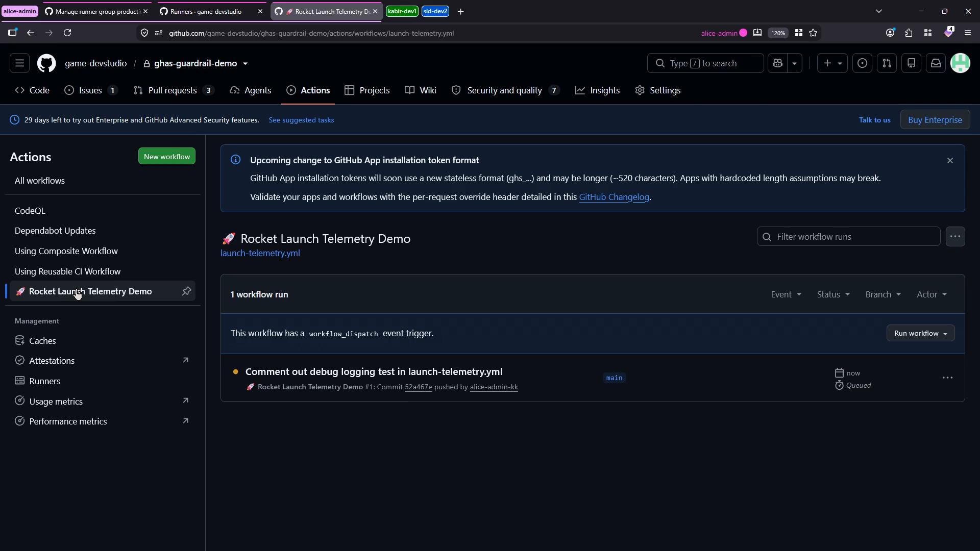Click the New workflow button
980x551 pixels.
[x=167, y=157]
